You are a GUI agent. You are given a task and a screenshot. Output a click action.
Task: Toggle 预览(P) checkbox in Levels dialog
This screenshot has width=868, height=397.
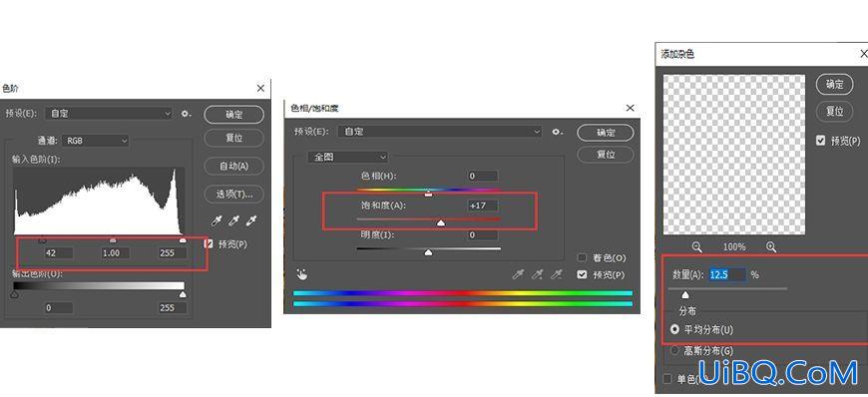coord(209,243)
